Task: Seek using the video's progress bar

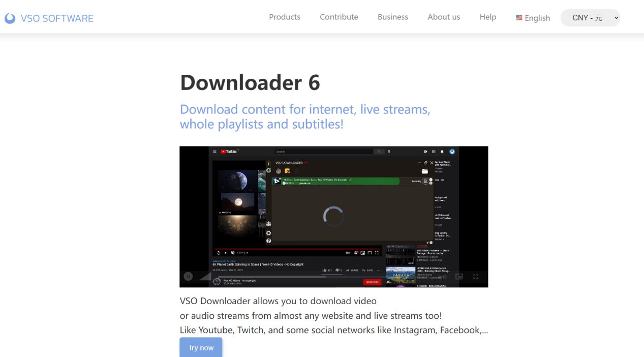Action: pyautogui.click(x=325, y=277)
